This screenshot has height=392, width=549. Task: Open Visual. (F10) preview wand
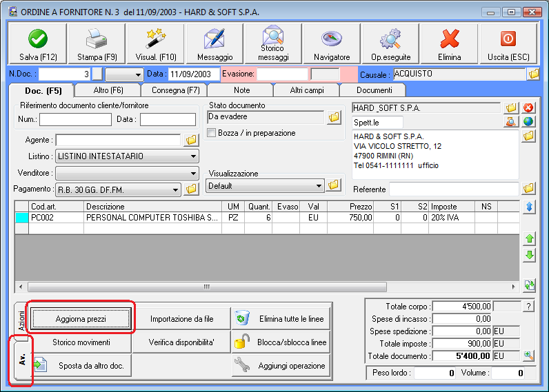[x=156, y=44]
